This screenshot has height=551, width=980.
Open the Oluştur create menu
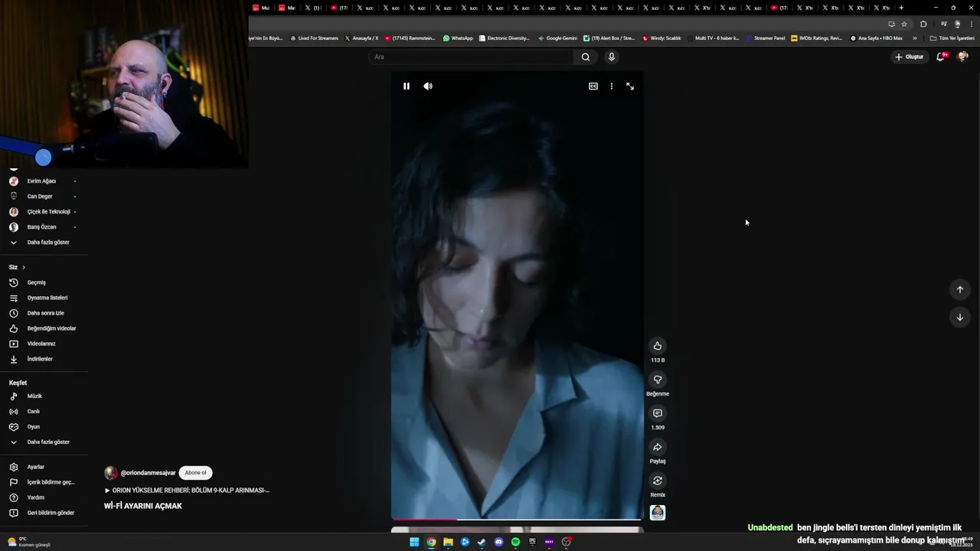click(909, 57)
